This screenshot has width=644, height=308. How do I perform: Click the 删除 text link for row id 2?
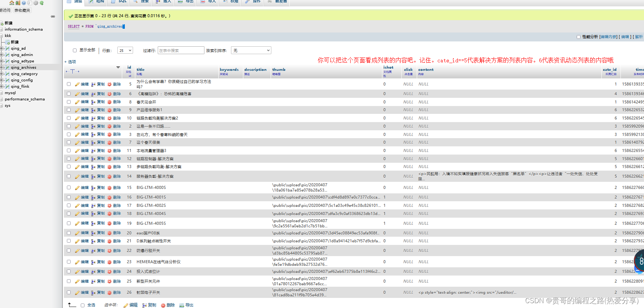[117, 126]
